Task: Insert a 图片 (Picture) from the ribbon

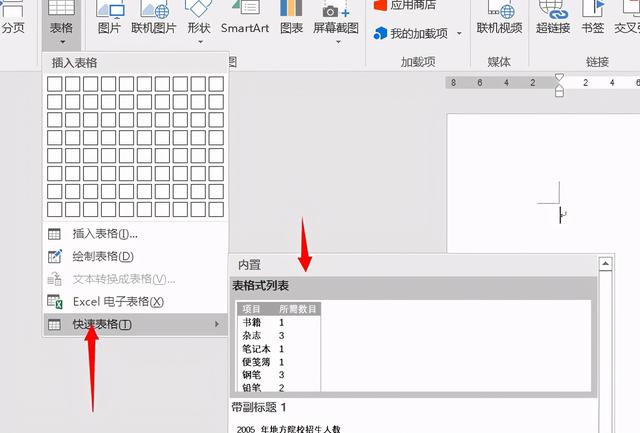Action: (109, 20)
